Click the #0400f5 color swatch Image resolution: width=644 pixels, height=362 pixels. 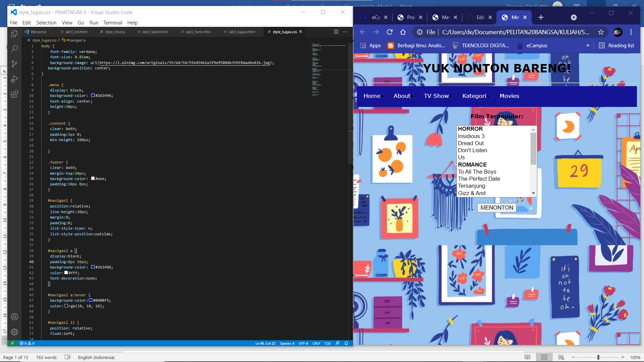coord(90,300)
